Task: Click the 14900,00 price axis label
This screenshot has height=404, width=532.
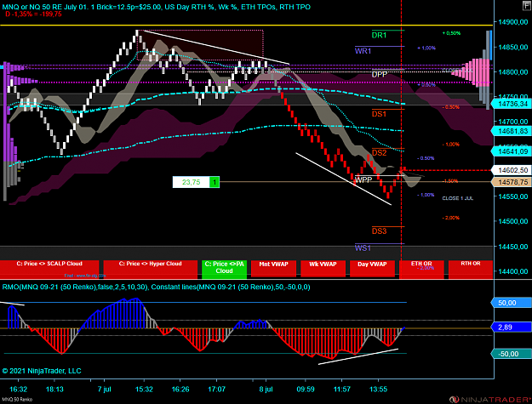Action: 513,22
